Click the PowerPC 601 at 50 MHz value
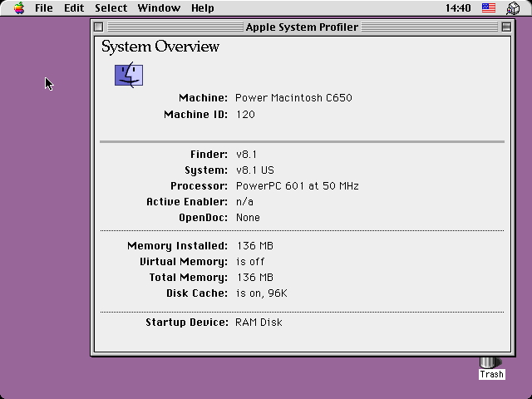 tap(298, 186)
